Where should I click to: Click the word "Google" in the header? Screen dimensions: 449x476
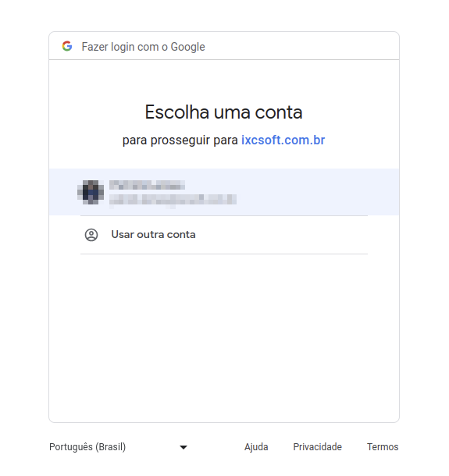coord(187,47)
